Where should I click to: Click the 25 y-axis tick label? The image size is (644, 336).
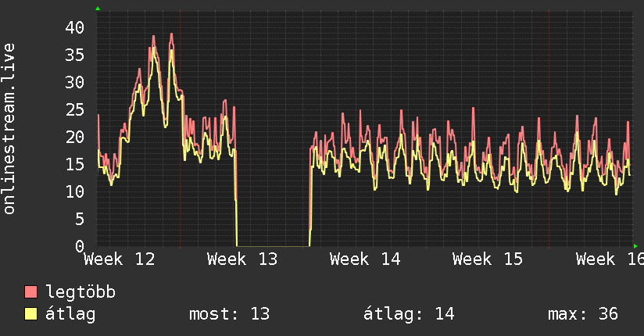[75, 109]
